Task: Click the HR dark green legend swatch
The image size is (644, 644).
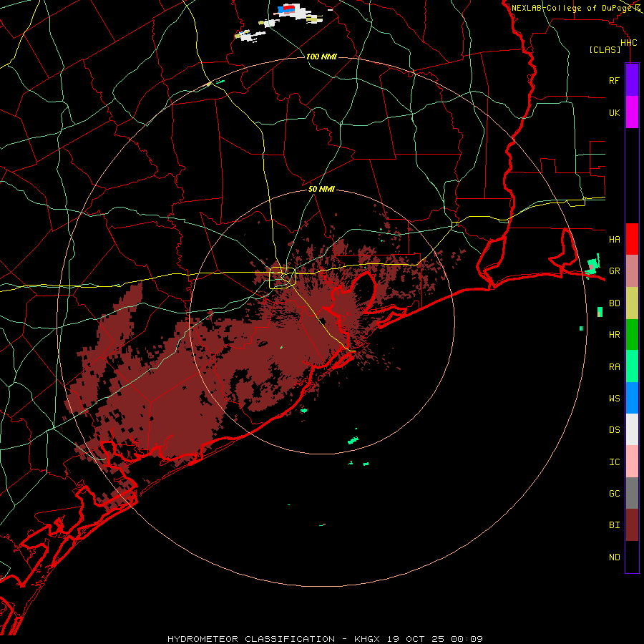Action: [x=632, y=334]
